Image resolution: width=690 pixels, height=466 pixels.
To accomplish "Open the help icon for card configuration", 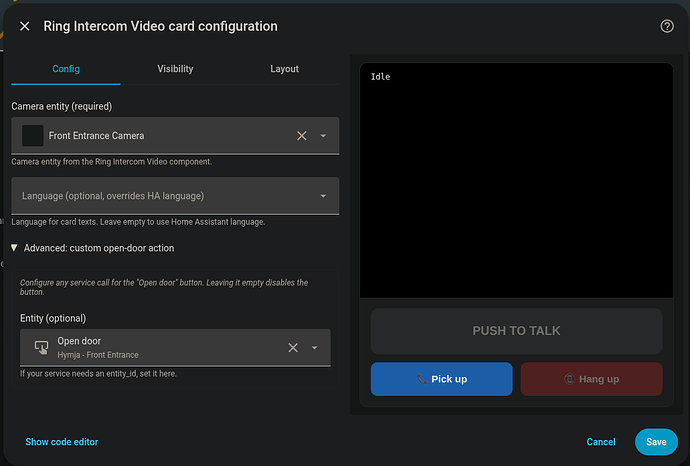I will pyautogui.click(x=667, y=26).
